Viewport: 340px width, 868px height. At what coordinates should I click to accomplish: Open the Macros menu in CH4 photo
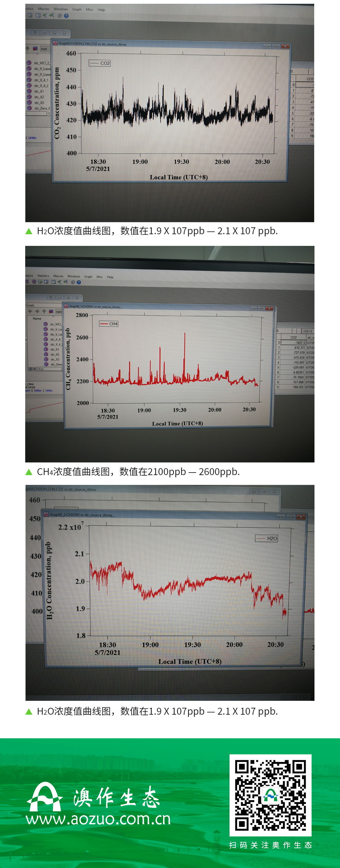point(58,276)
